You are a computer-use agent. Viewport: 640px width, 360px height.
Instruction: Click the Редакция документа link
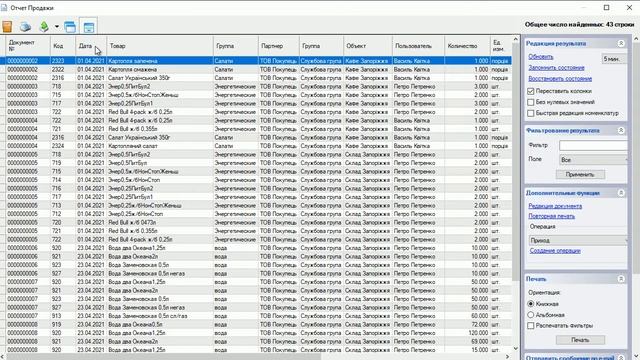click(555, 206)
